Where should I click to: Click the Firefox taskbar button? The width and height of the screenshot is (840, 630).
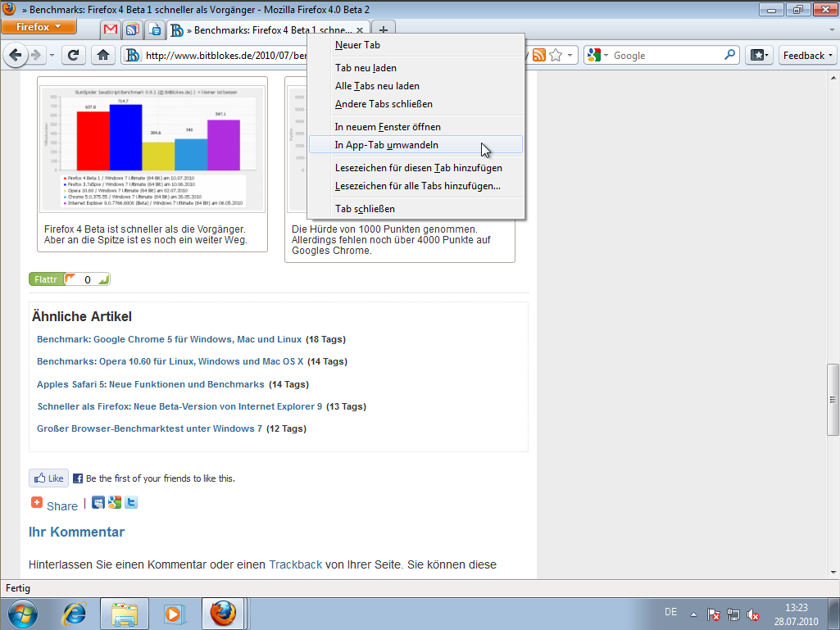tap(223, 614)
